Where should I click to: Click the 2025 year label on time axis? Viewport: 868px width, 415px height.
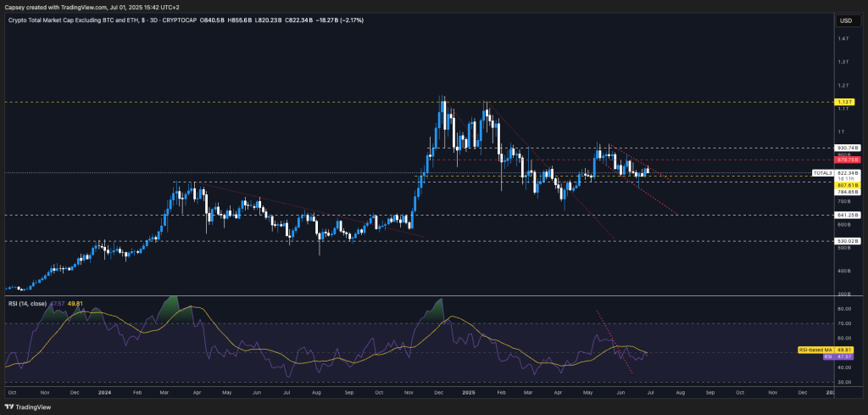468,391
